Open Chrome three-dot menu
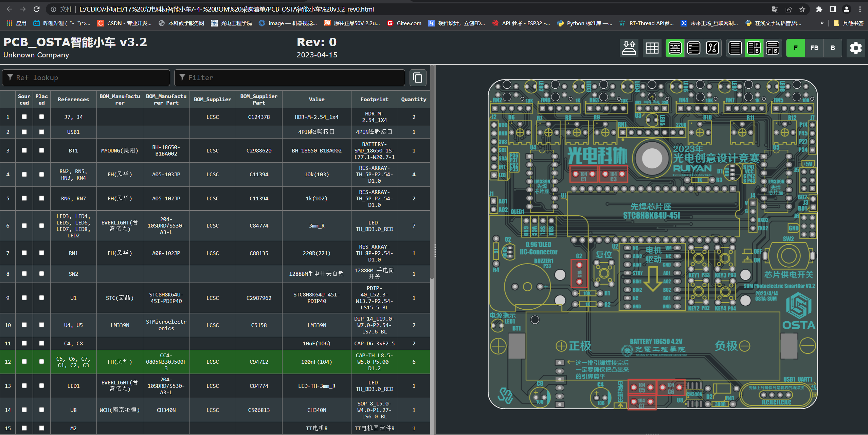 click(860, 9)
